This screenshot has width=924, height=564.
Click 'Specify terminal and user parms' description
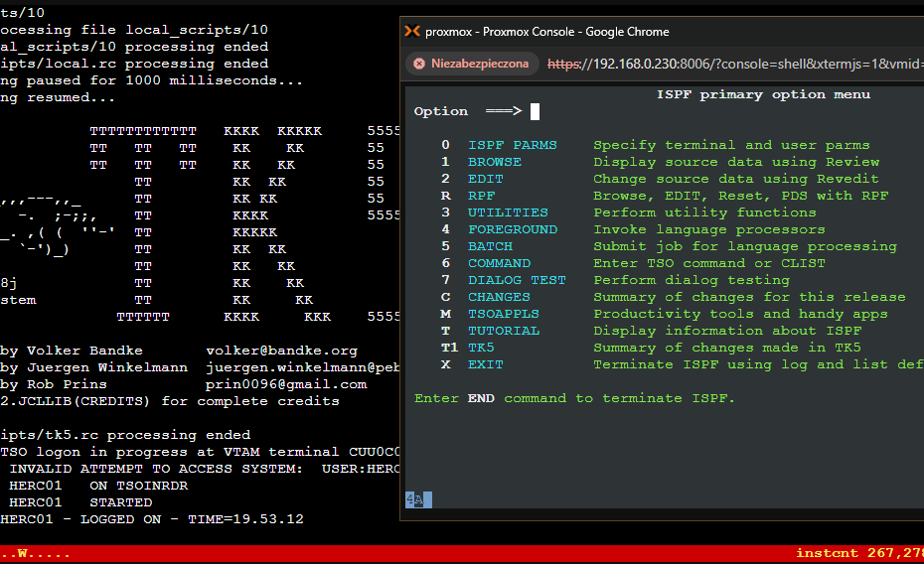pyautogui.click(x=731, y=145)
